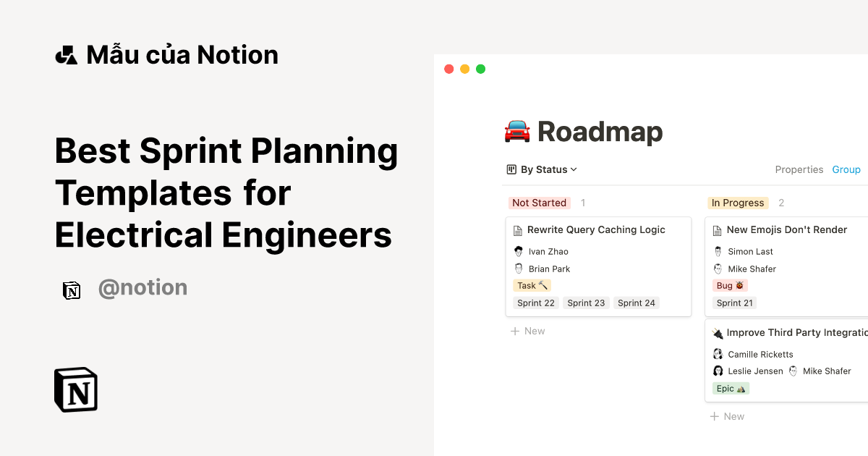
Task: Click the green Epic tag
Action: tap(729, 389)
